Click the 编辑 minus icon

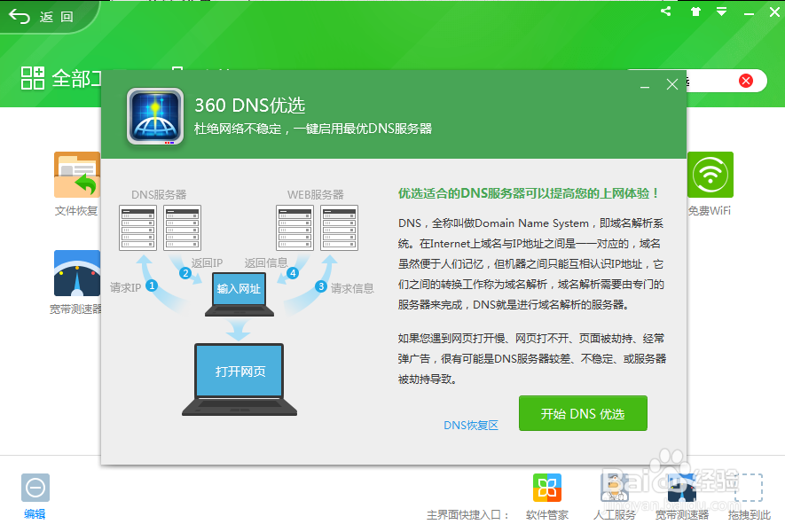[x=35, y=488]
